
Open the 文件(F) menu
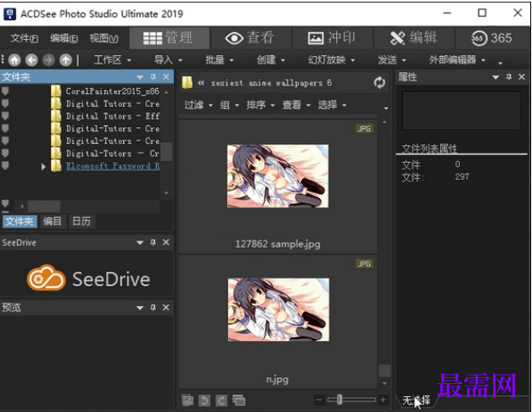click(x=24, y=38)
